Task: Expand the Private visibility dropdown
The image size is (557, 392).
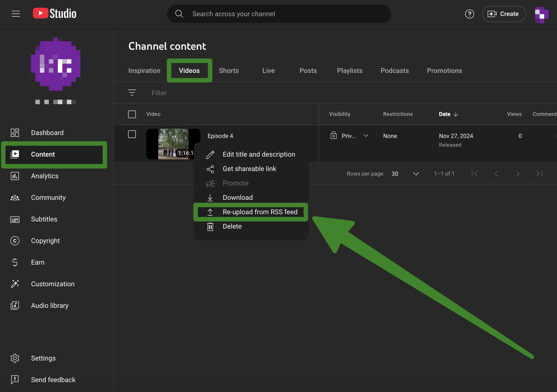Action: point(366,136)
